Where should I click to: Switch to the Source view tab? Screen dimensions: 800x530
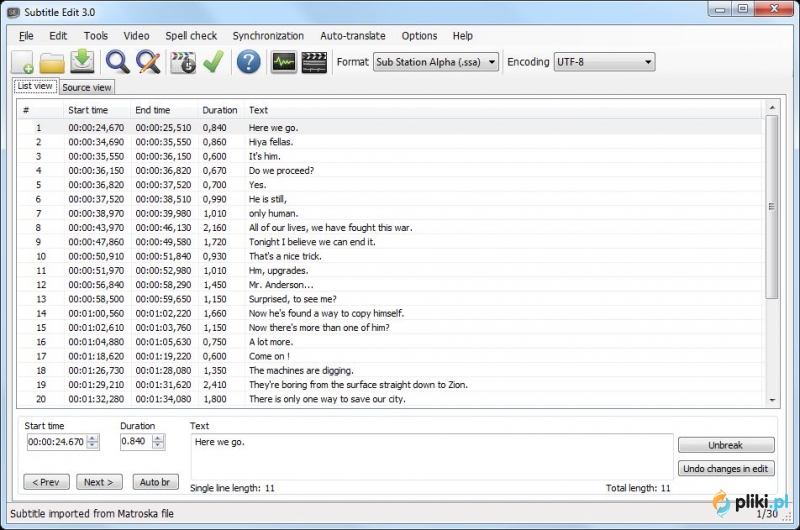pos(87,87)
